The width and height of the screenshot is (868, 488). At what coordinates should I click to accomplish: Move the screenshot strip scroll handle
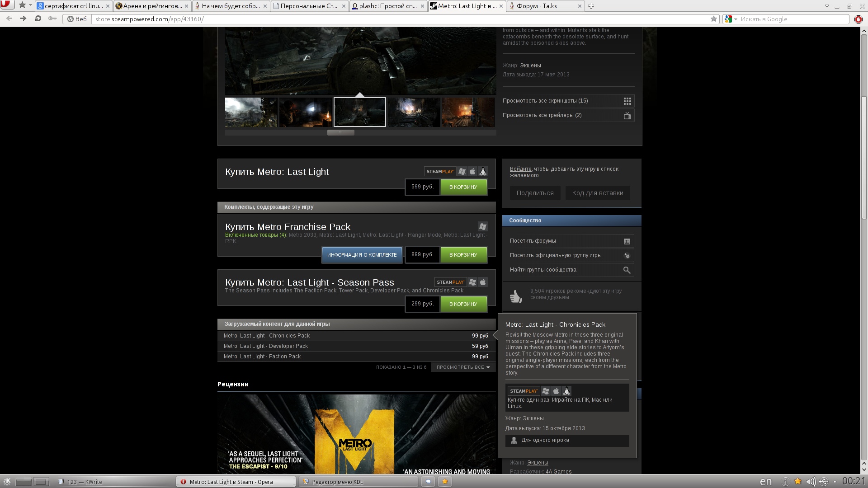[340, 132]
